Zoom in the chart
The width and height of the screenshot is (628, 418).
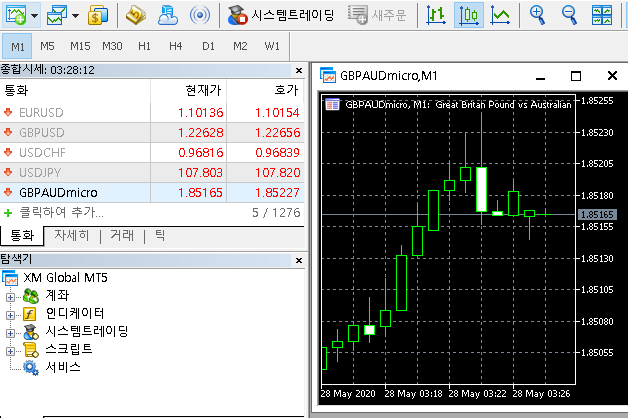[x=537, y=15]
